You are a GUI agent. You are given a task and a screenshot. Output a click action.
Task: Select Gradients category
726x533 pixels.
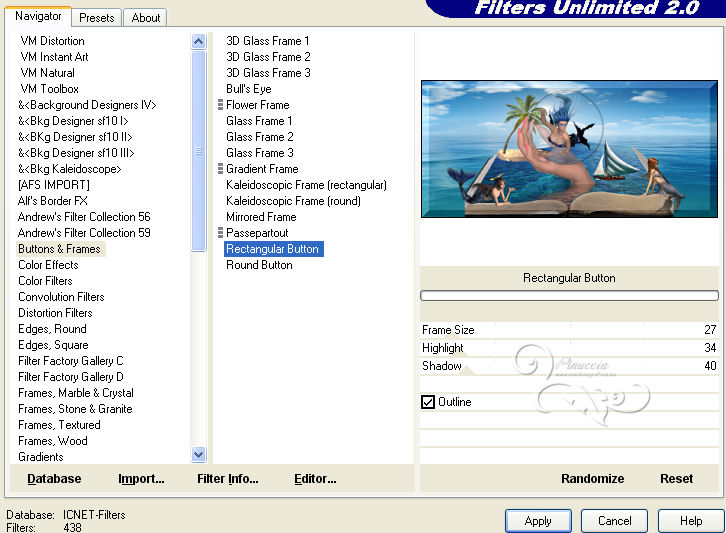41,457
